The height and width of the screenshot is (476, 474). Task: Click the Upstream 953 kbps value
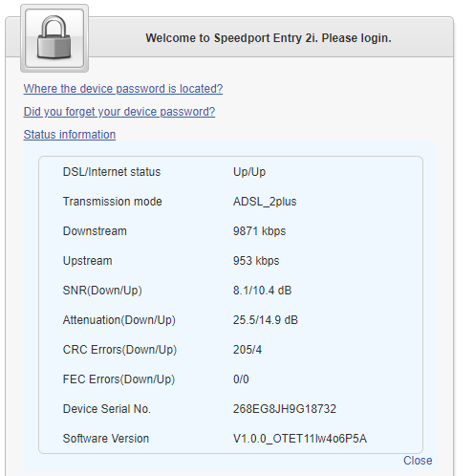click(256, 261)
